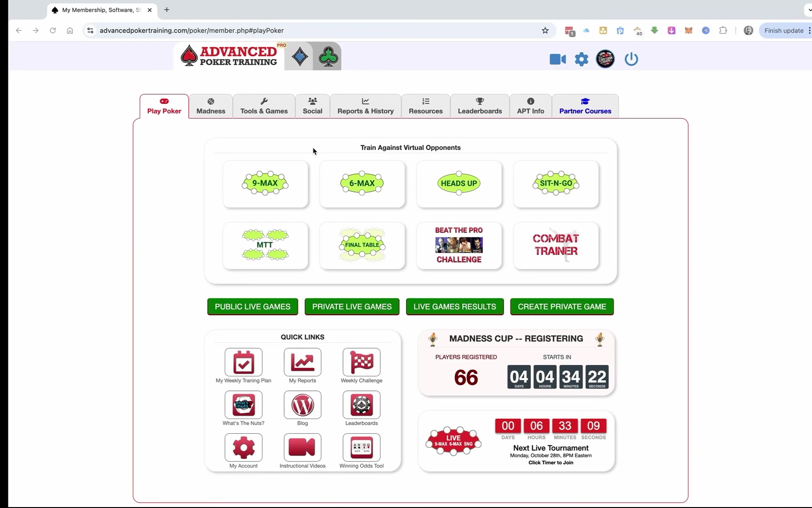Open Leaderboards quick link icon
The height and width of the screenshot is (508, 812).
point(361,405)
